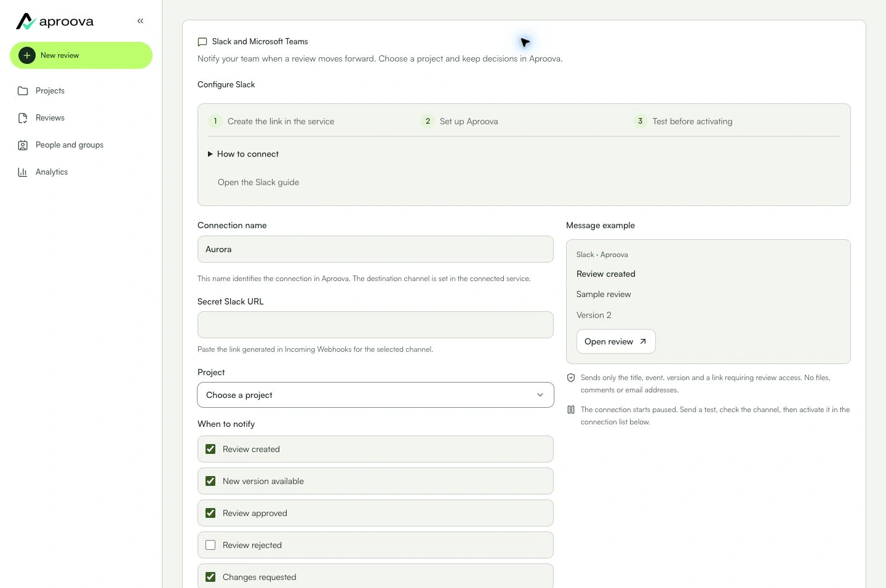Click the external arrow icon on Open review
This screenshot has width=886, height=588.
(x=643, y=341)
